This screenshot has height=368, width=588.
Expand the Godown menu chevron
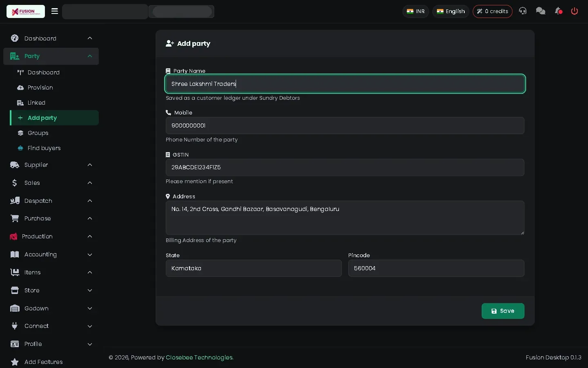[90, 308]
